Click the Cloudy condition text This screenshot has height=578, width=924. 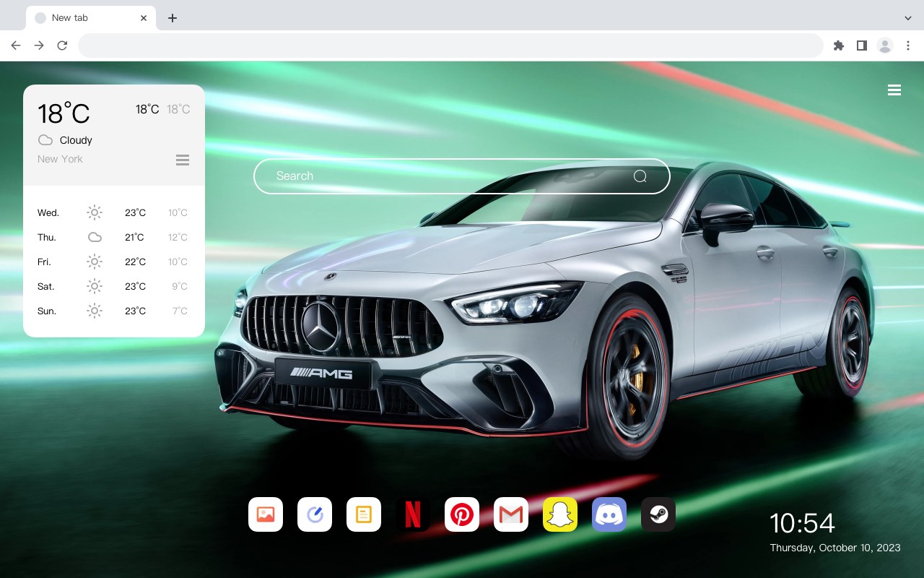coord(76,140)
